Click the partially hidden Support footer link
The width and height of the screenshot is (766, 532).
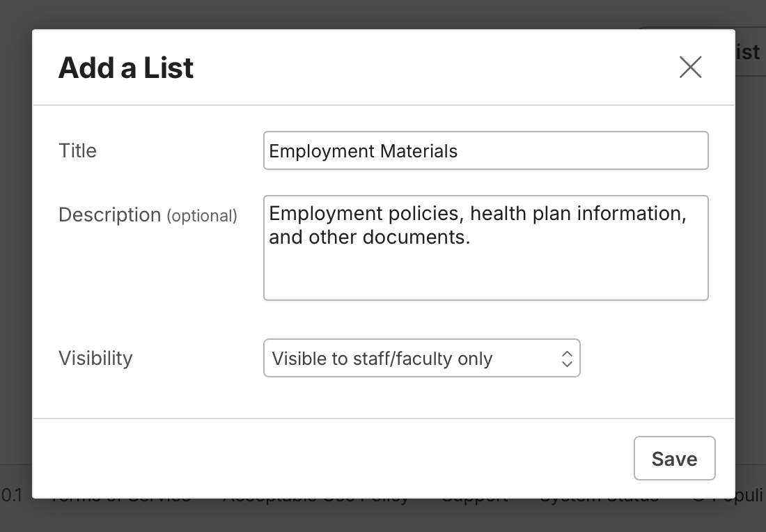(x=474, y=499)
